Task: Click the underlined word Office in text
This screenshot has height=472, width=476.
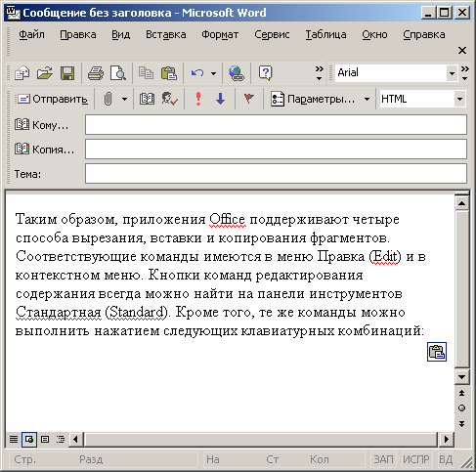Action: click(227, 220)
